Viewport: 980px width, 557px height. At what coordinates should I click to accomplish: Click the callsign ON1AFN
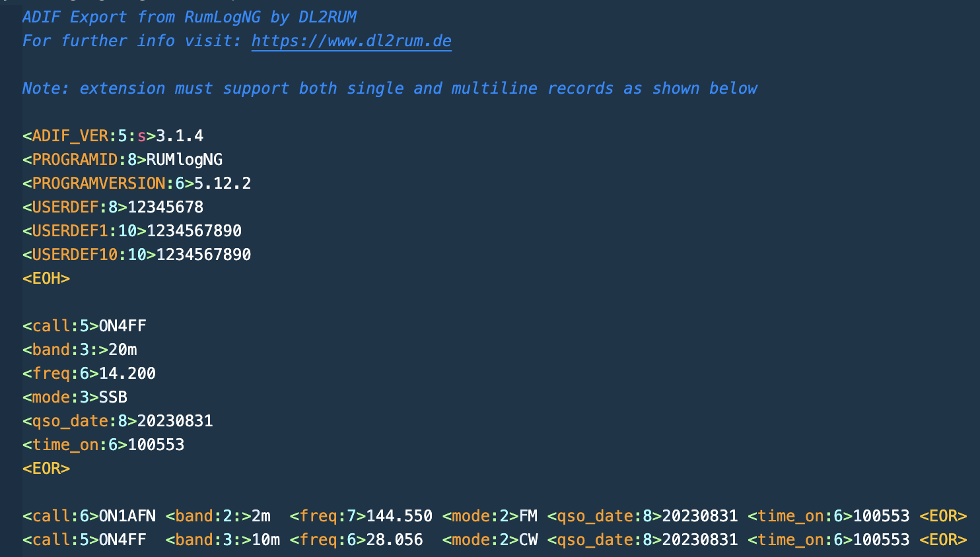tap(127, 516)
